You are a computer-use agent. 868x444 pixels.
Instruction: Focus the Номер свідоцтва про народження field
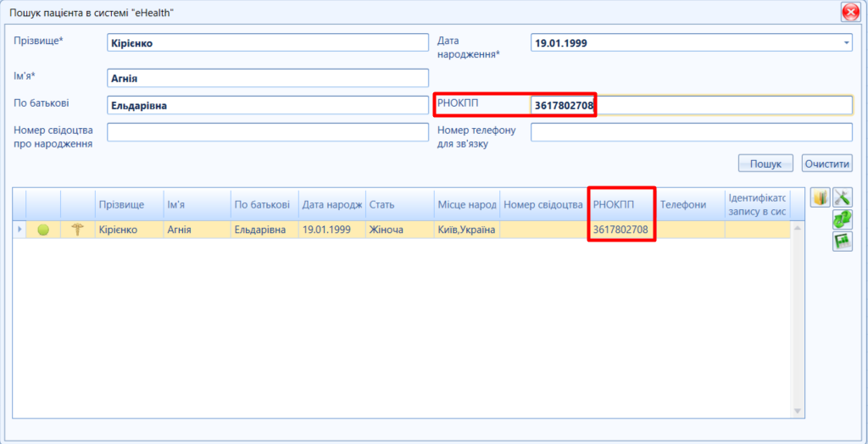click(268, 132)
